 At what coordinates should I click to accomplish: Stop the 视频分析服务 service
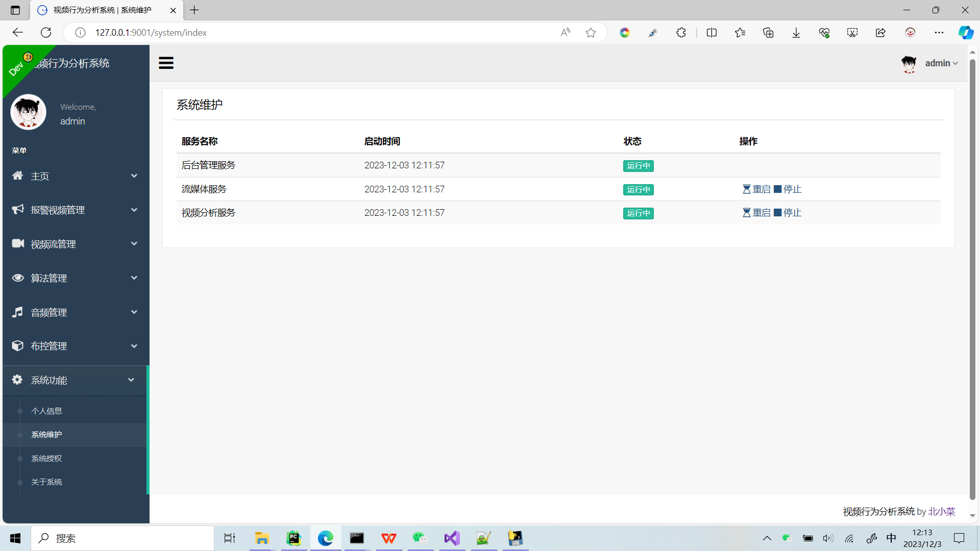(x=788, y=213)
